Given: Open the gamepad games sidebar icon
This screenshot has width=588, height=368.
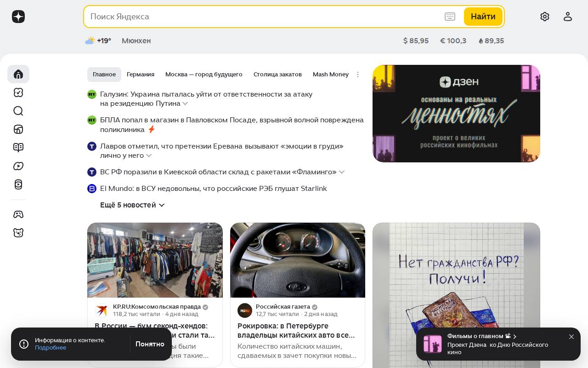Looking at the screenshot, I should (x=18, y=214).
